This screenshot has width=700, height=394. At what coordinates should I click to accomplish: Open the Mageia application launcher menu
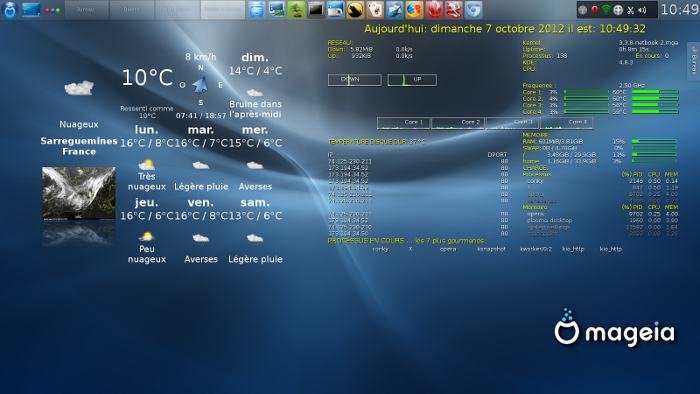(10, 10)
